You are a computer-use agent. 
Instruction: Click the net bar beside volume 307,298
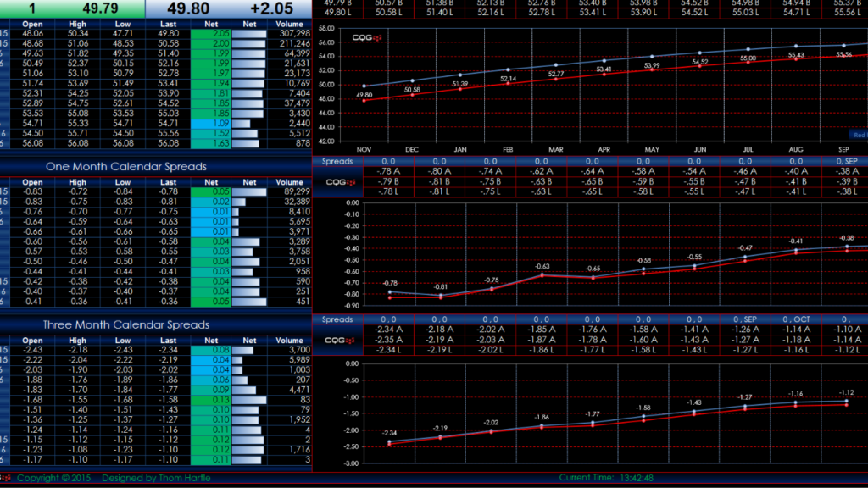click(249, 33)
